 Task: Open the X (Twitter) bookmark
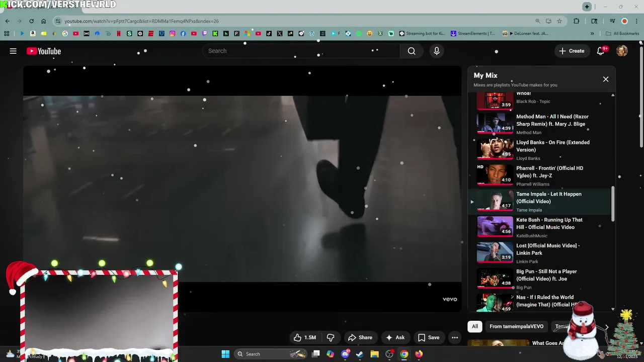coord(280,34)
